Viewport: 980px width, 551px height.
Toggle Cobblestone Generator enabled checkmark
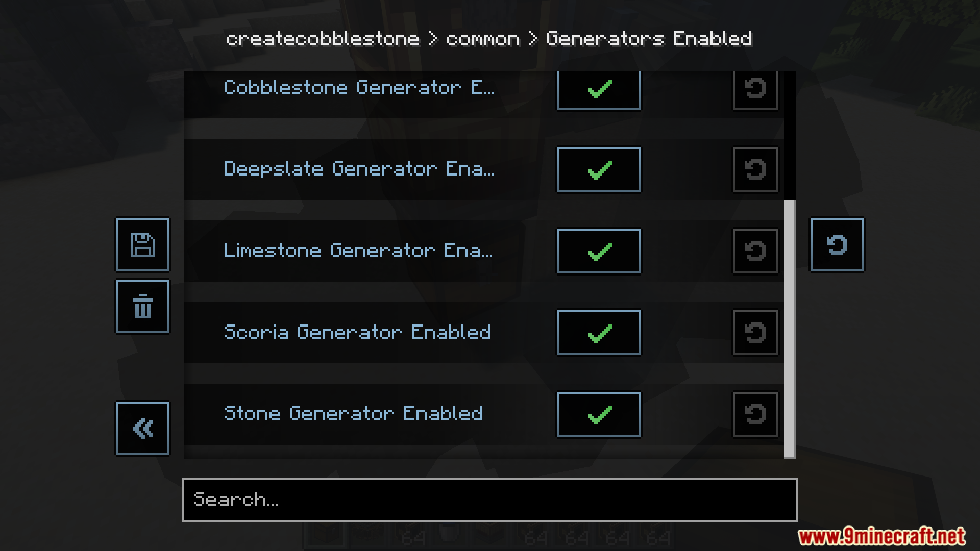(x=599, y=90)
